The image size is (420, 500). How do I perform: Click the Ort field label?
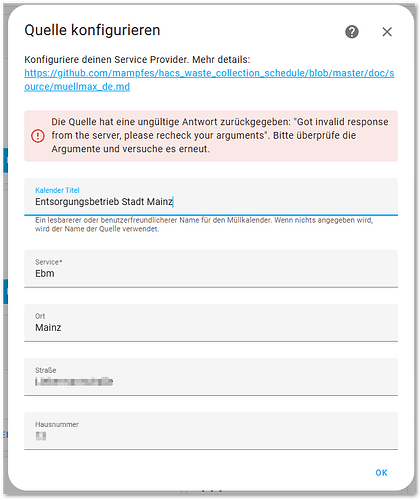(40, 316)
